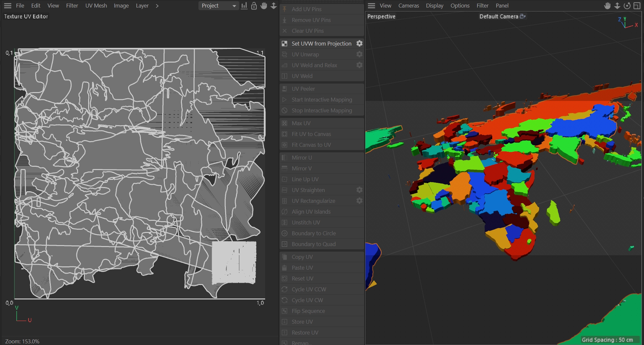Click the Default Camera icon in viewport

(x=523, y=16)
